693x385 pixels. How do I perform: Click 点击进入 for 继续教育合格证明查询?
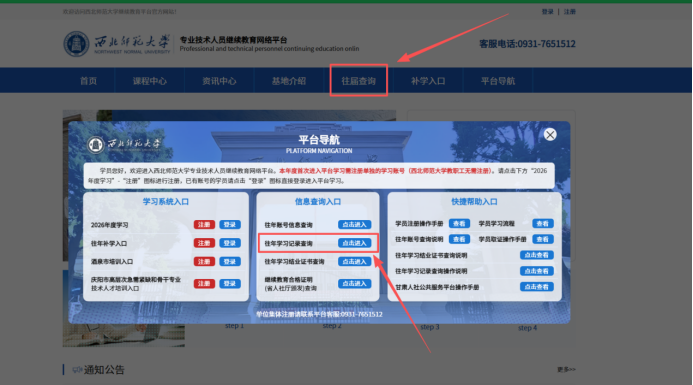point(354,283)
